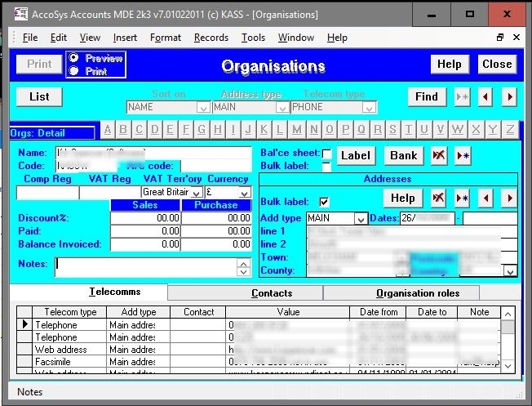Open the Telecom type PHONE dropdown
Image resolution: width=532 pixels, height=406 pixels.
coord(369,108)
